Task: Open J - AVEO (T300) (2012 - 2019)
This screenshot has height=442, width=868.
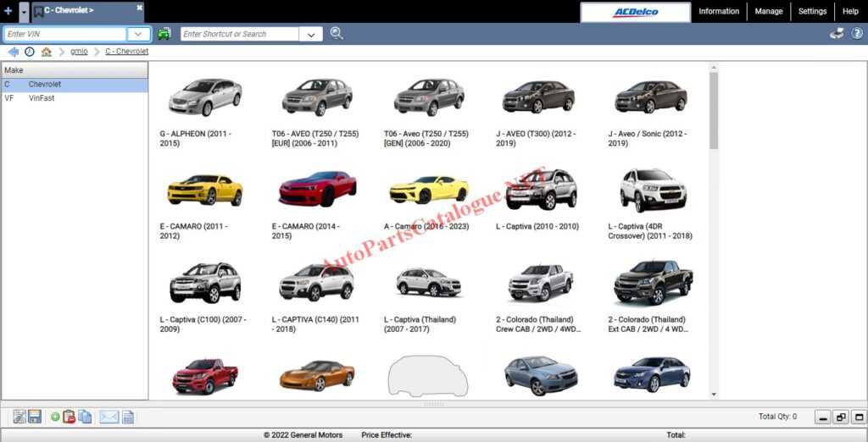Action: coord(538,97)
